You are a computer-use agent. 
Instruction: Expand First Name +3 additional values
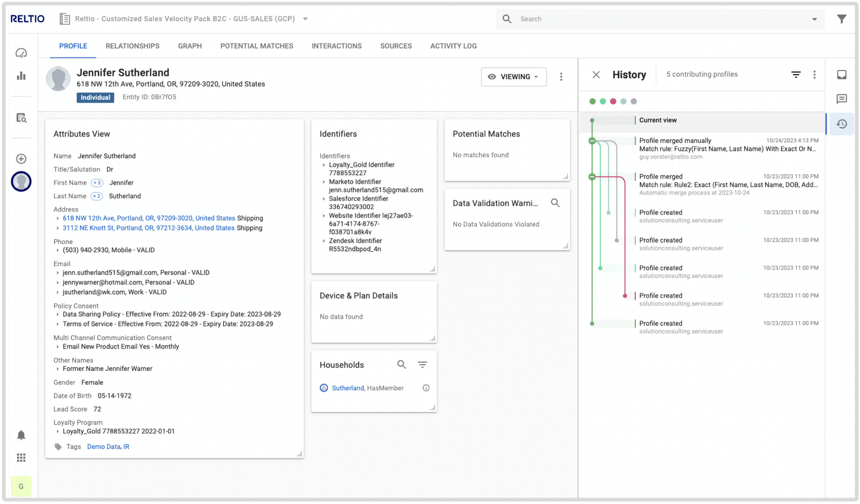[x=97, y=183]
